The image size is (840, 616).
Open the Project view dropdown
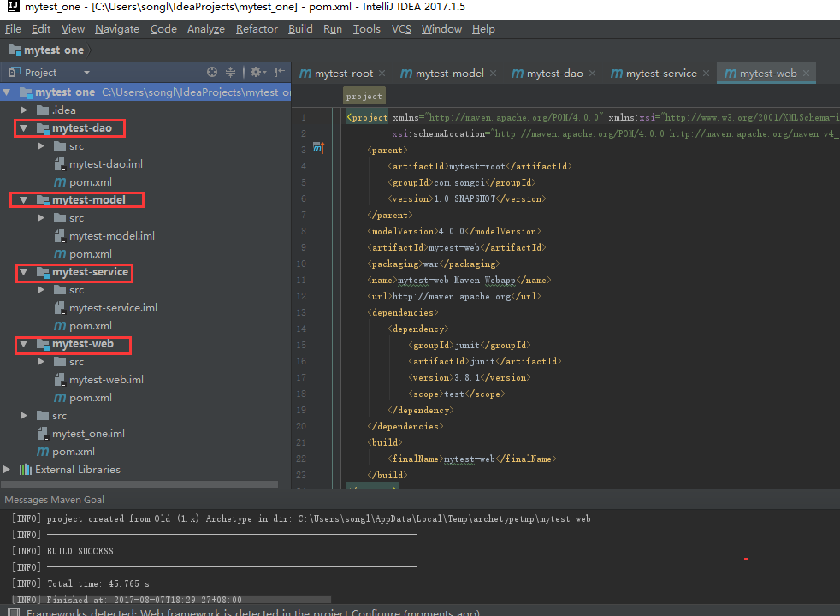(x=86, y=73)
